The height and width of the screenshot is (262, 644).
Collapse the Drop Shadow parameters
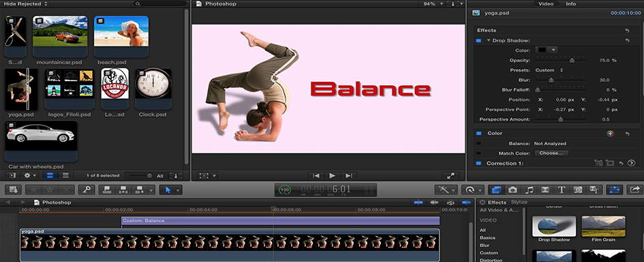point(489,41)
